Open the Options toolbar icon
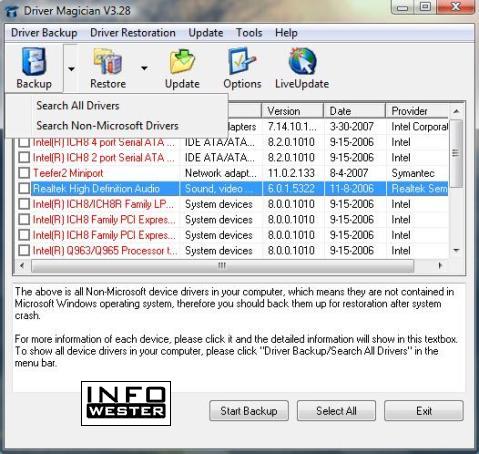This screenshot has height=454, width=479. coord(242,61)
